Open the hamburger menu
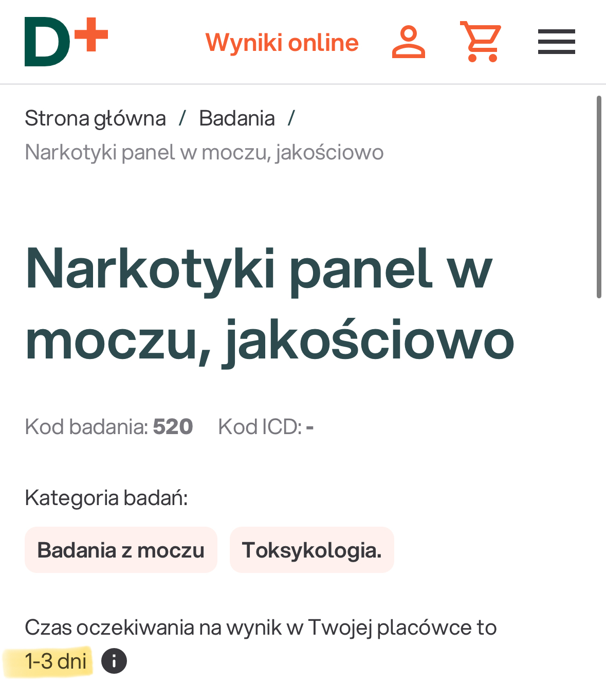Viewport: 606px width, 700px height. pos(556,42)
